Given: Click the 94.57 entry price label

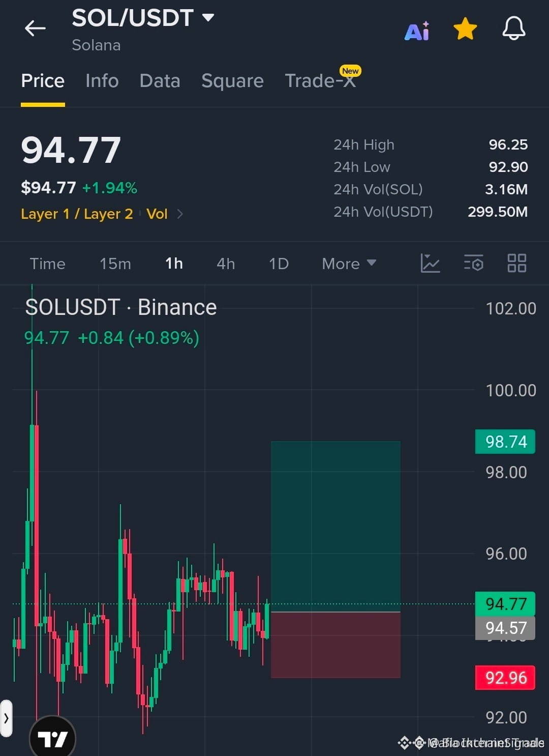Looking at the screenshot, I should point(505,628).
